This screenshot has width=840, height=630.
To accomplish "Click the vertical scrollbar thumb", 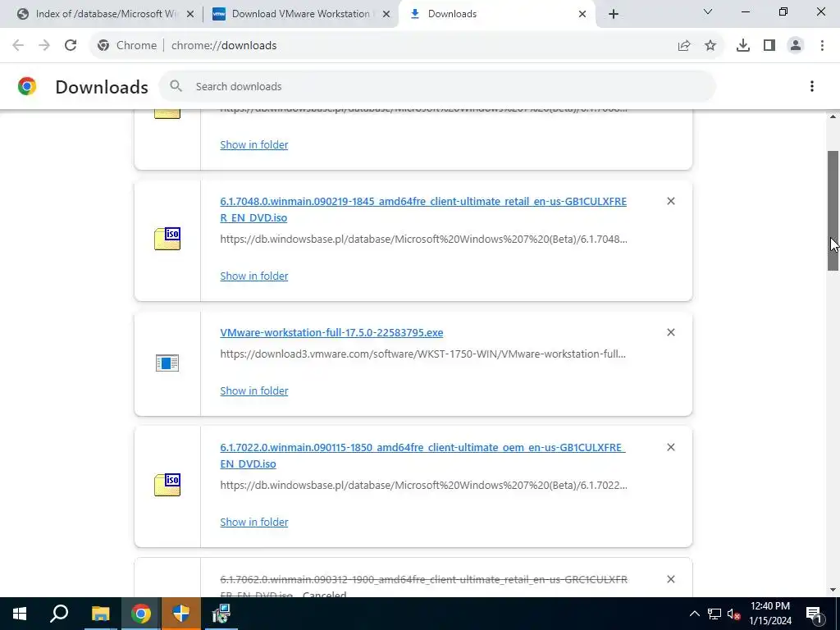I will [x=833, y=211].
